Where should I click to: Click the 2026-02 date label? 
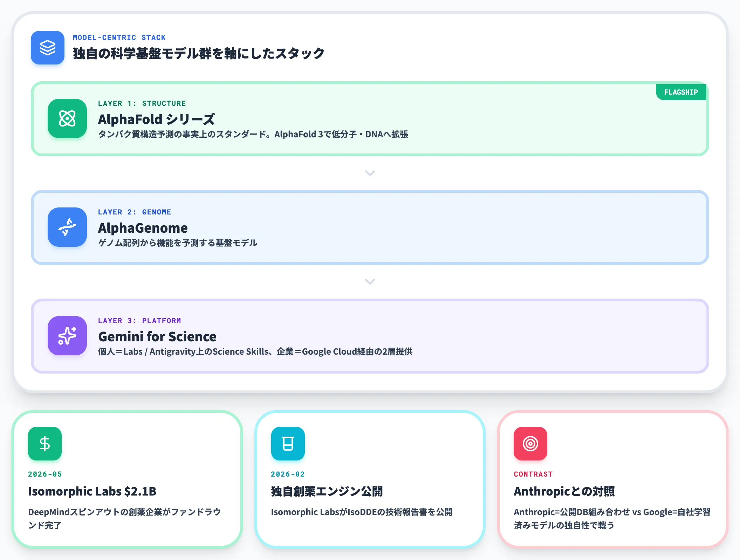[288, 474]
